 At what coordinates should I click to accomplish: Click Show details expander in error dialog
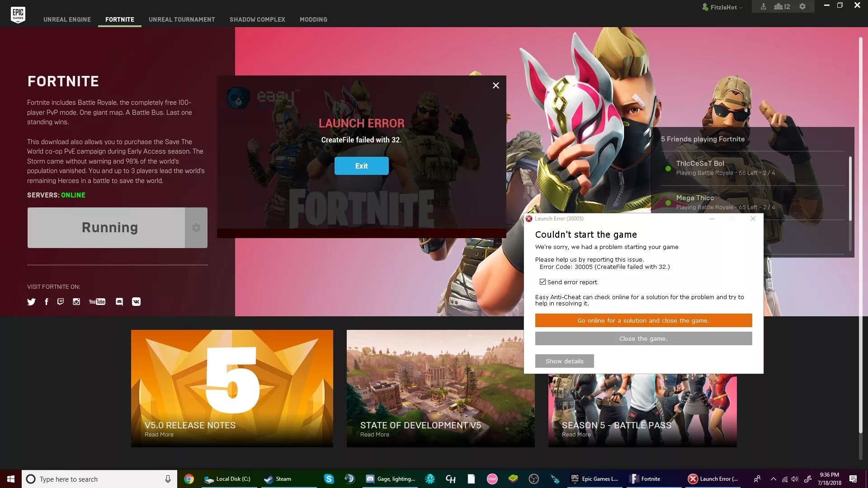tap(564, 361)
